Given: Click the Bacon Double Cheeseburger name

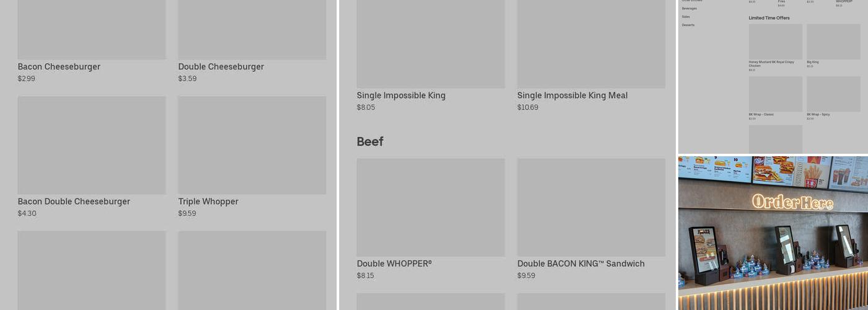Looking at the screenshot, I should point(74,201).
